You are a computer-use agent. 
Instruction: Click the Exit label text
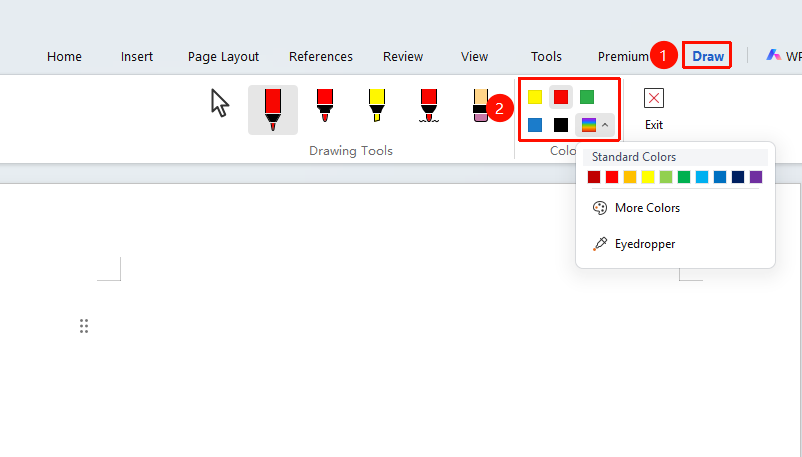[x=654, y=125]
